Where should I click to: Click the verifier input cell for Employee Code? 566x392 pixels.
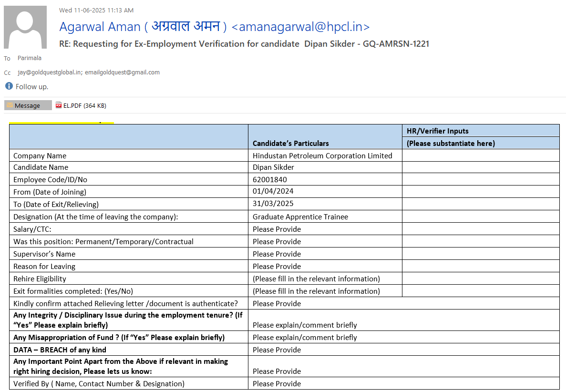[480, 179]
